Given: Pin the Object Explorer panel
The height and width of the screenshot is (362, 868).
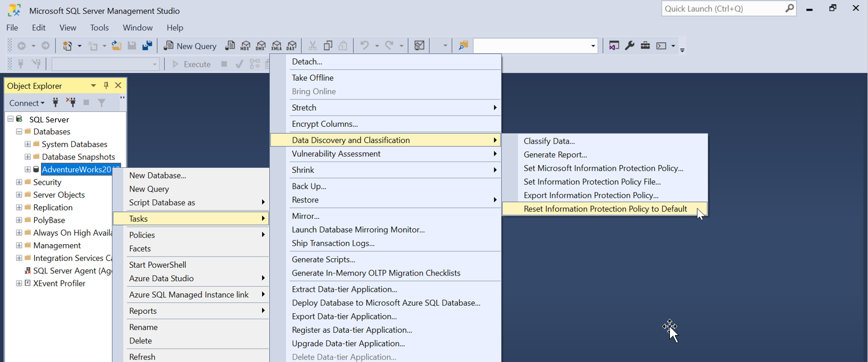Looking at the screenshot, I should click(106, 85).
